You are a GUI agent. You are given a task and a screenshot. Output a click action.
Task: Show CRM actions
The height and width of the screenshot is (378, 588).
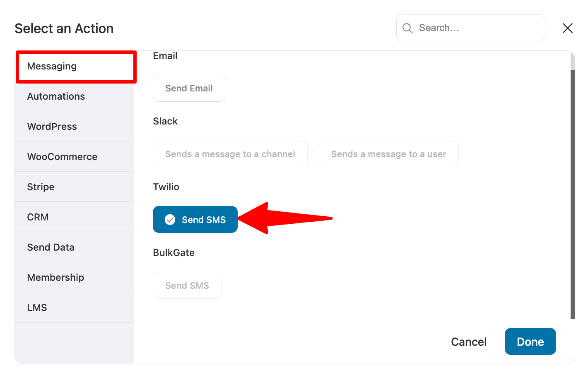[75, 217]
